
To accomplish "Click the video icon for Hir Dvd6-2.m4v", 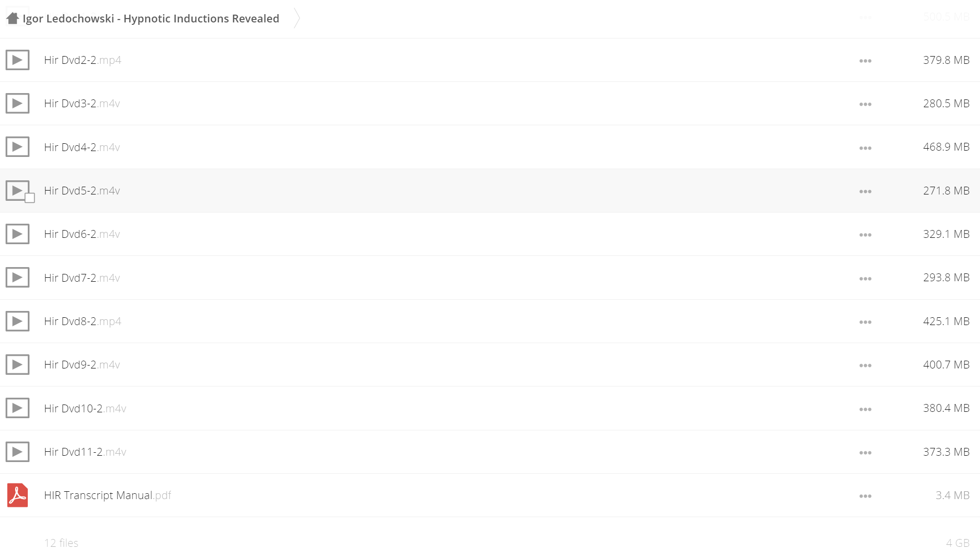I will (x=18, y=234).
